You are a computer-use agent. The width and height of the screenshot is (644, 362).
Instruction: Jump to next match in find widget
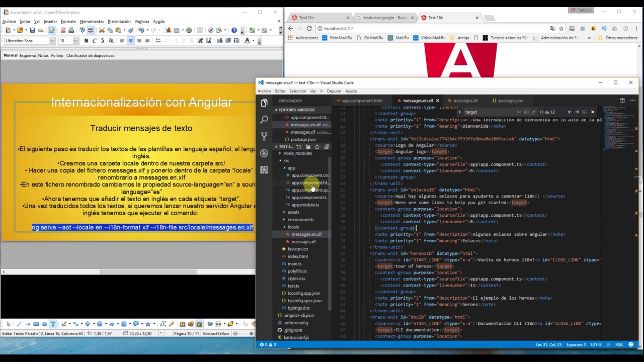click(577, 112)
